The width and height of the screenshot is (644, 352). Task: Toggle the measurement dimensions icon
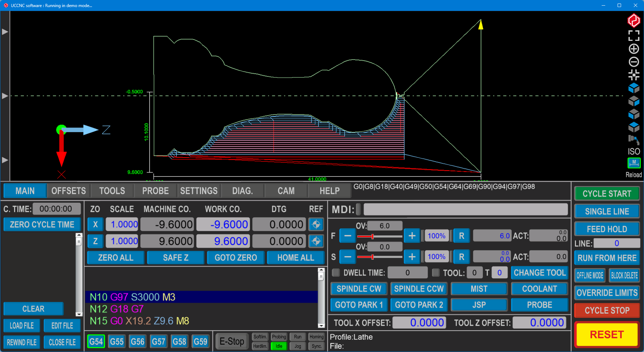633,163
